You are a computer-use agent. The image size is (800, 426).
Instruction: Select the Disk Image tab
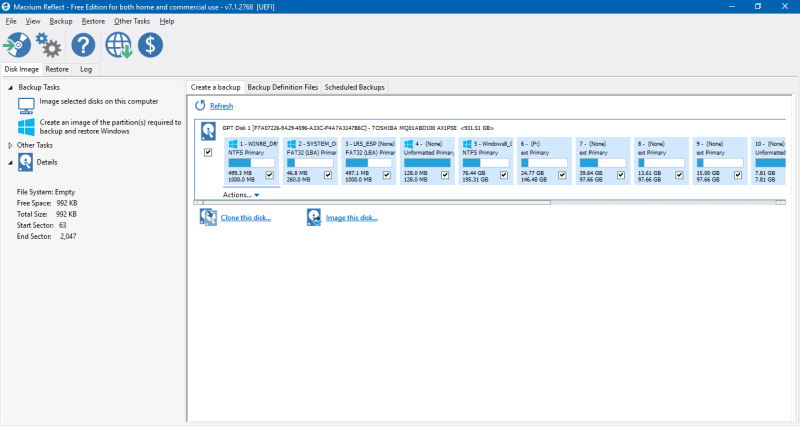tap(21, 69)
